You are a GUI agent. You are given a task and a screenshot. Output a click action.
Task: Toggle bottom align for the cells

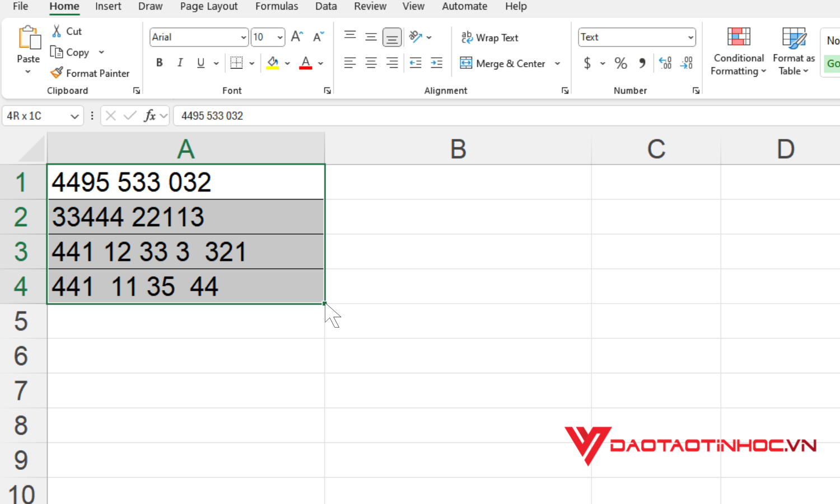392,38
